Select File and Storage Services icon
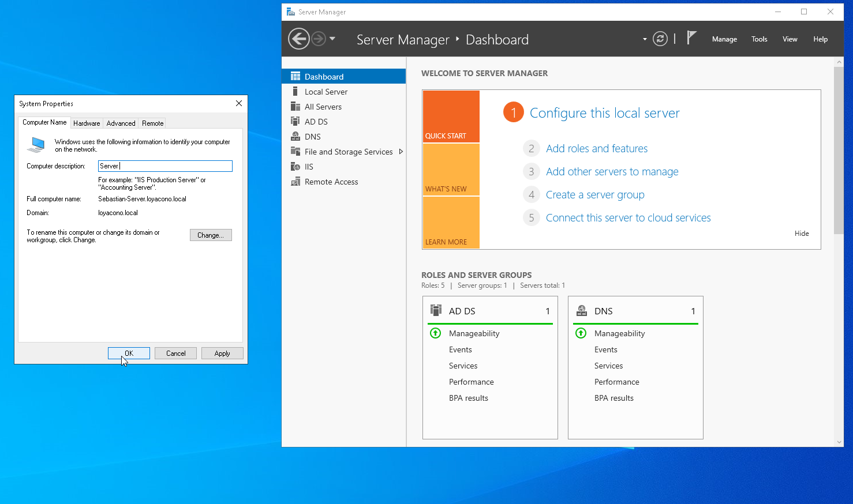 click(x=295, y=151)
